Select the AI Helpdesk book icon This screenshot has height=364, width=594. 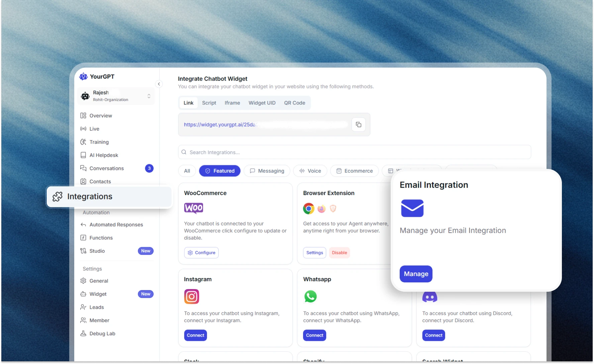[83, 155]
